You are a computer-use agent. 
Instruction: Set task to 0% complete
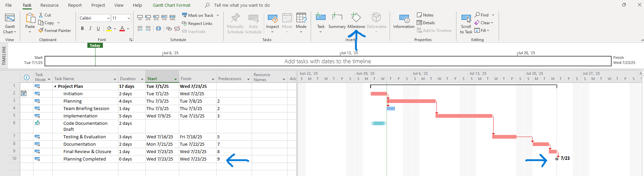click(x=140, y=17)
